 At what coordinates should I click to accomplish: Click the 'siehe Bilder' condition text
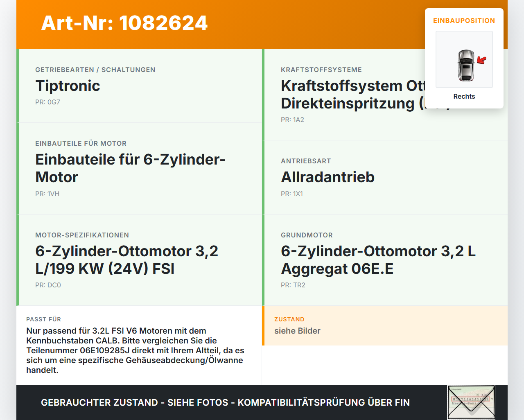coord(297,331)
